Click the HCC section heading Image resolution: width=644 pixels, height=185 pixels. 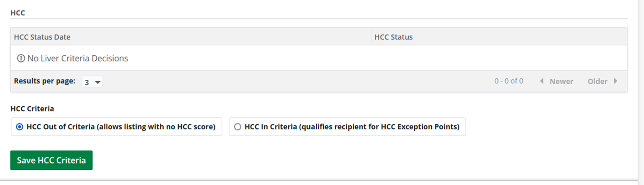[18, 13]
